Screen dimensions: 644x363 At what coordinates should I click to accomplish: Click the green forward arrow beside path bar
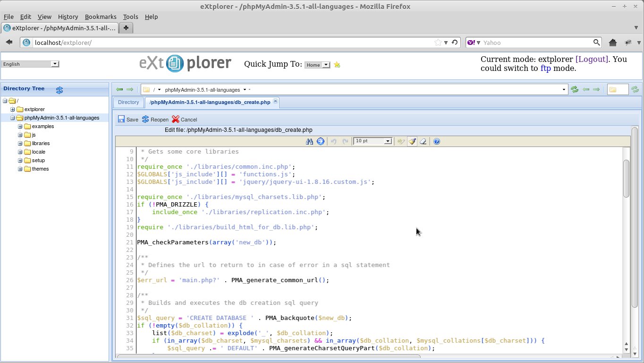tap(130, 89)
